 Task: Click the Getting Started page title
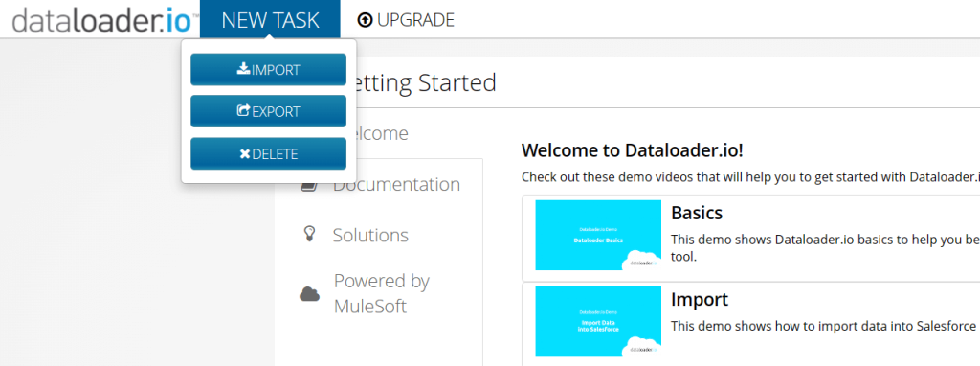pos(422,82)
